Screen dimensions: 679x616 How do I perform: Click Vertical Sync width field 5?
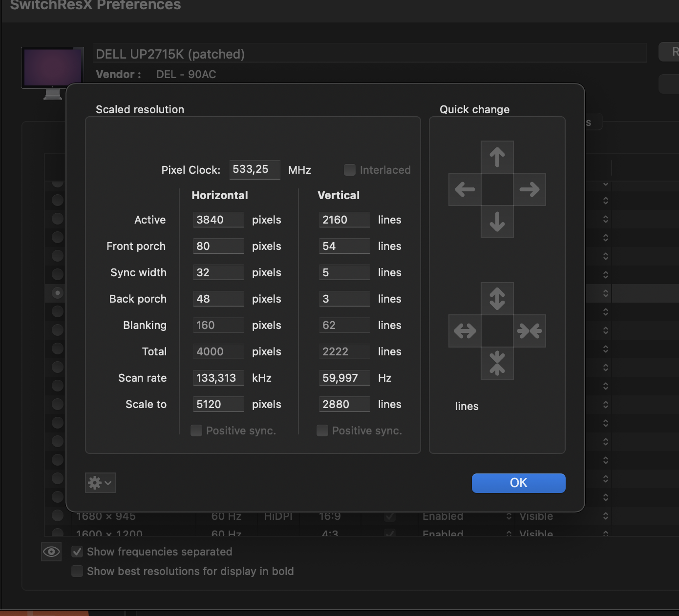pos(345,272)
